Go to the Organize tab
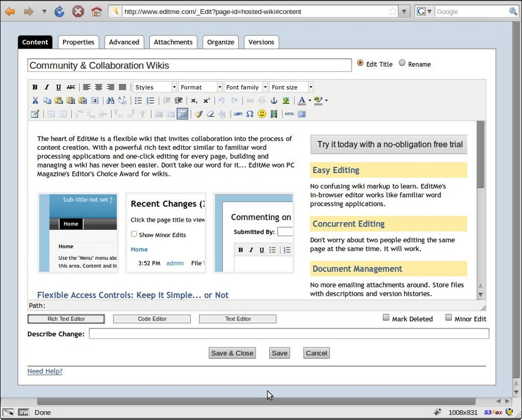The image size is (522, 420). pos(221,42)
